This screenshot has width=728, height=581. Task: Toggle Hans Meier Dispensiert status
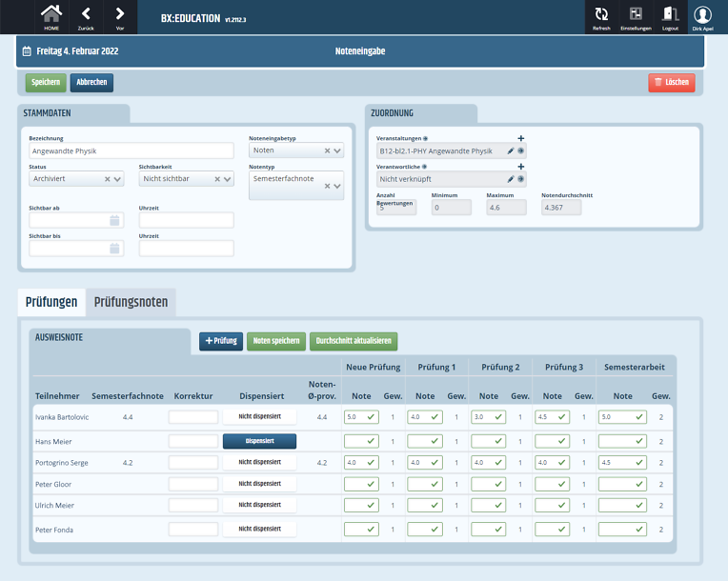coord(259,441)
